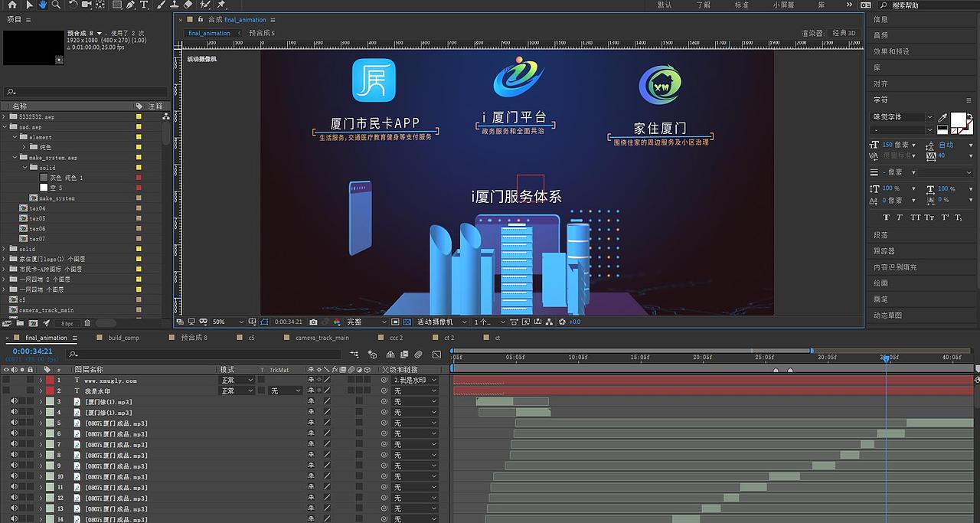The image size is (980, 523).
Task: Click the Home icon in toolbar
Action: (x=12, y=5)
